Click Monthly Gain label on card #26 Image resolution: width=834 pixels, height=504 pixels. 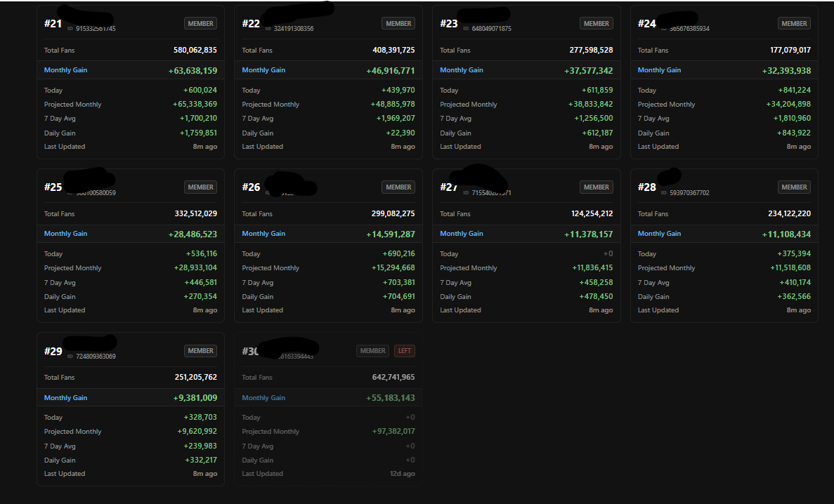coord(263,234)
